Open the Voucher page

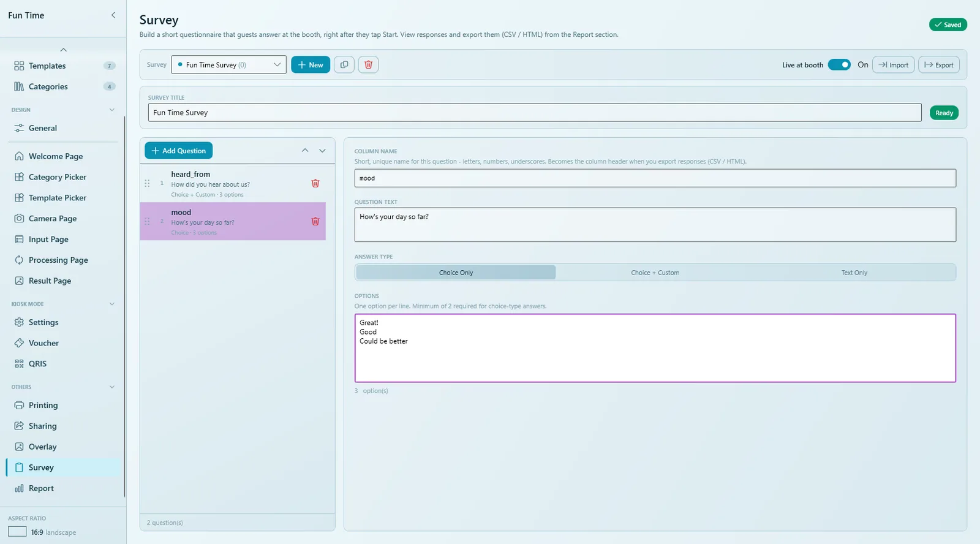coord(64,343)
